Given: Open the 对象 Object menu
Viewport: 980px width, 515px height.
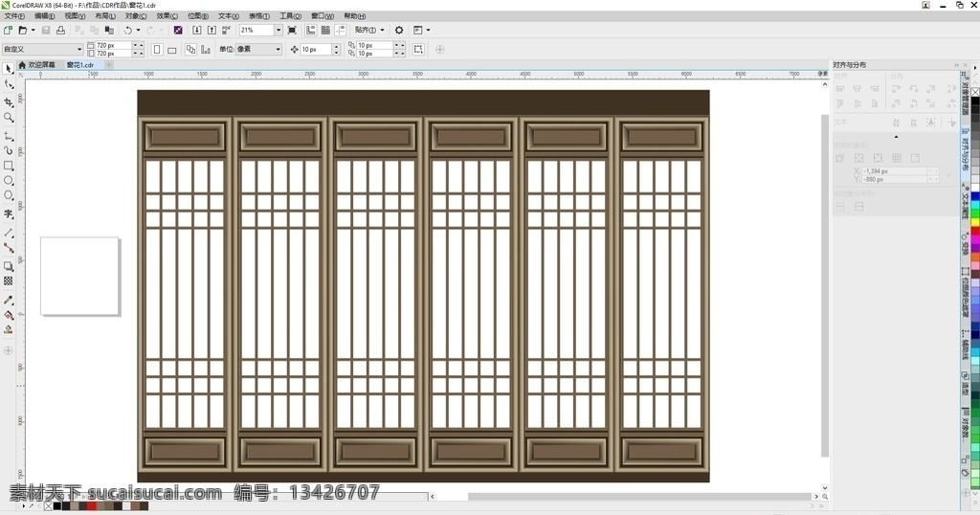Looking at the screenshot, I should [136, 15].
